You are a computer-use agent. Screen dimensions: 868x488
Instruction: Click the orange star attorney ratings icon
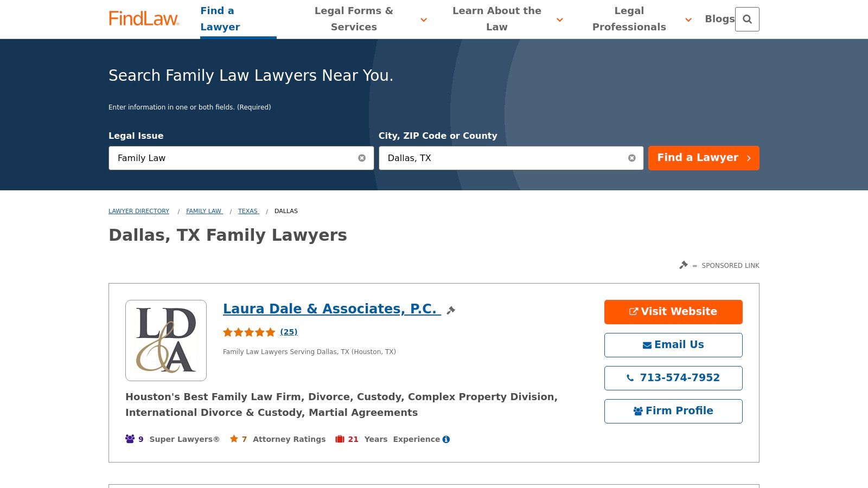(233, 439)
